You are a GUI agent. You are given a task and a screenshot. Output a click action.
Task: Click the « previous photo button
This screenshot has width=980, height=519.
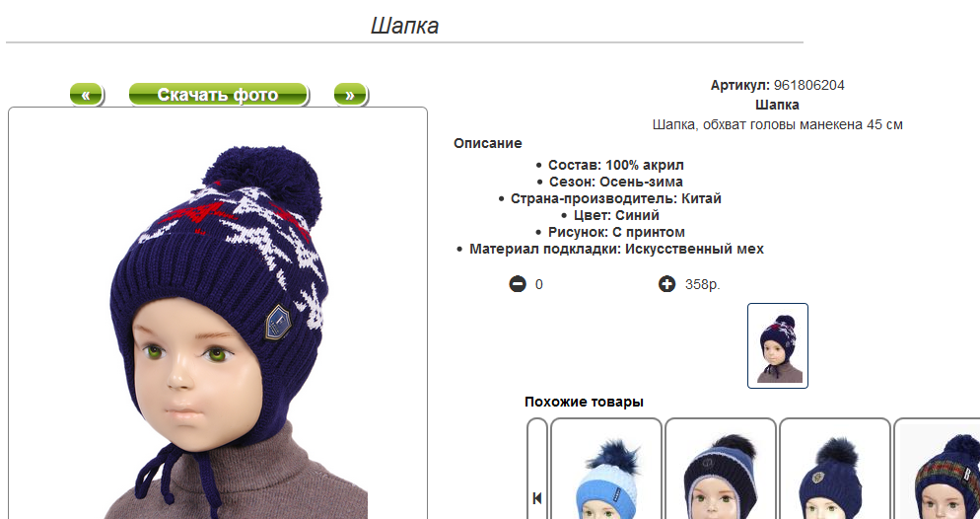pyautogui.click(x=86, y=95)
